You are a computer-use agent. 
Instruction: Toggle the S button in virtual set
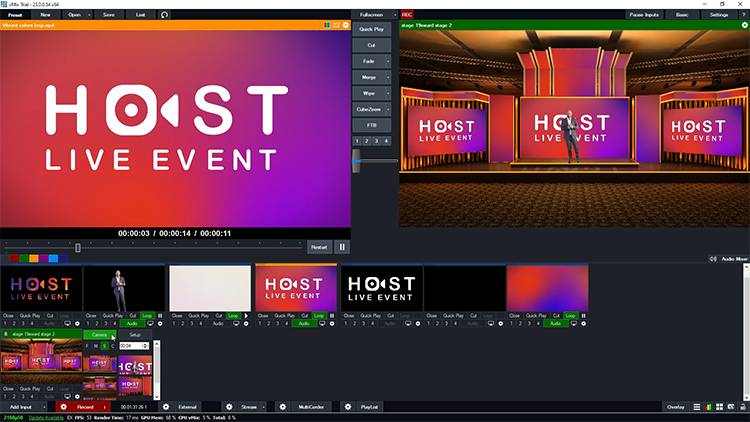(x=103, y=345)
